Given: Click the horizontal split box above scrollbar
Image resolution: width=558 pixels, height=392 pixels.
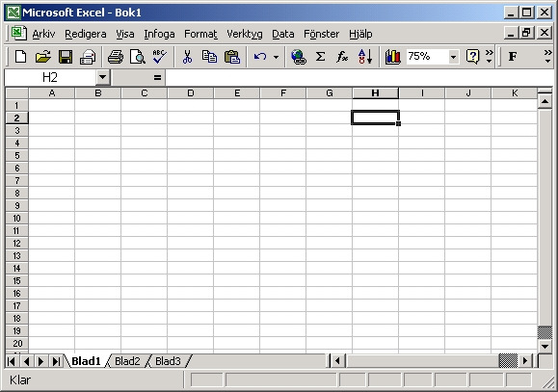Looking at the screenshot, I should click(545, 91).
